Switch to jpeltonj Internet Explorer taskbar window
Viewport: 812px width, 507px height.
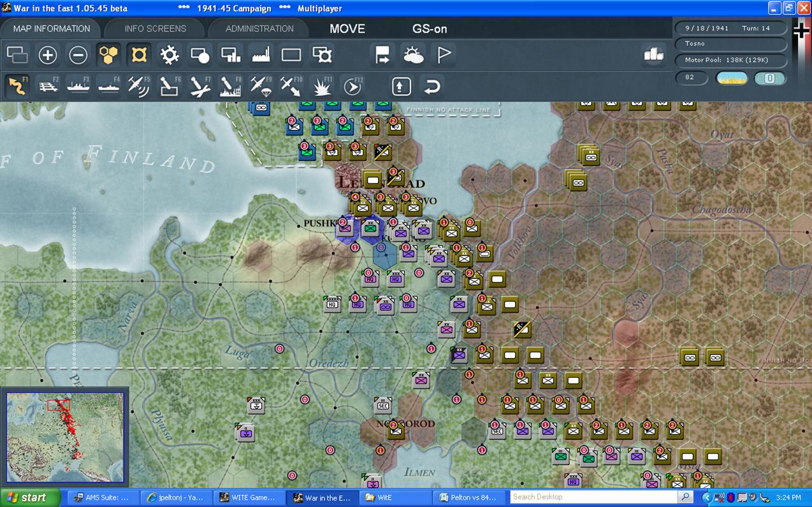coord(176,497)
